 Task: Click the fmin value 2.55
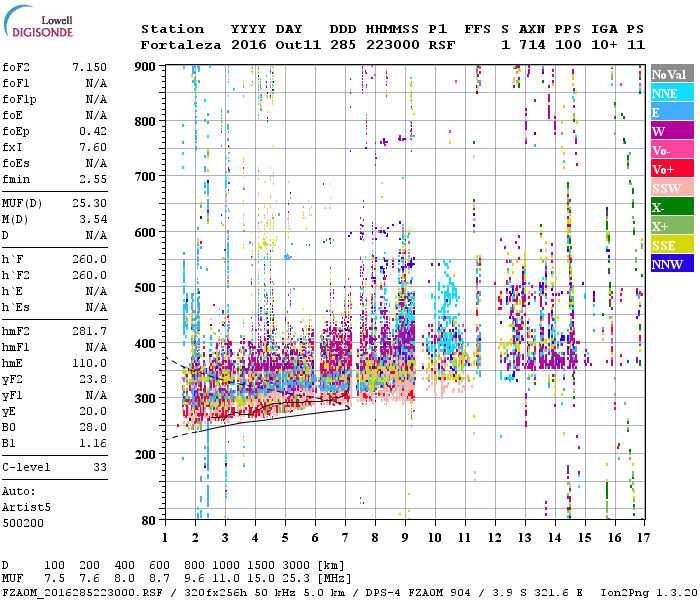point(93,179)
